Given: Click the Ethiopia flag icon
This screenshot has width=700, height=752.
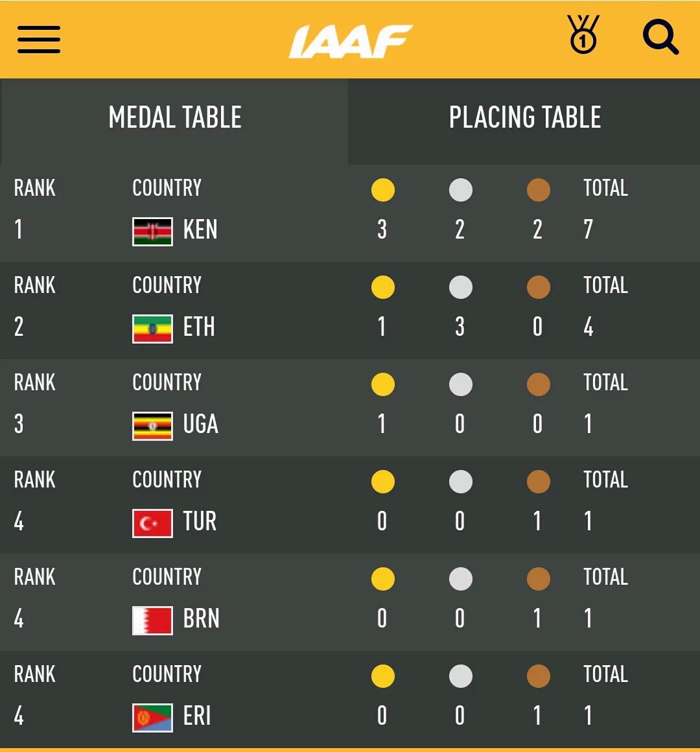Looking at the screenshot, I should tap(152, 329).
